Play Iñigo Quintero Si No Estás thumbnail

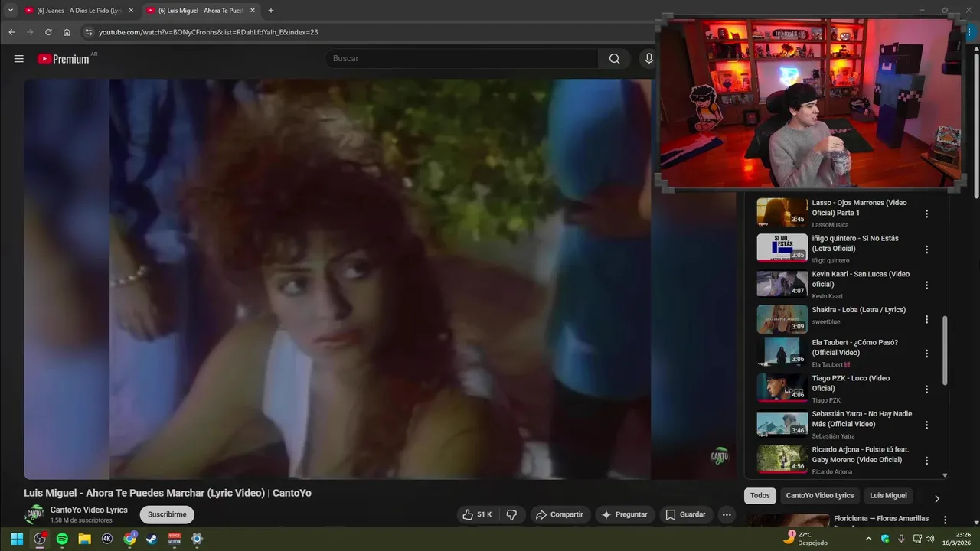click(x=782, y=248)
